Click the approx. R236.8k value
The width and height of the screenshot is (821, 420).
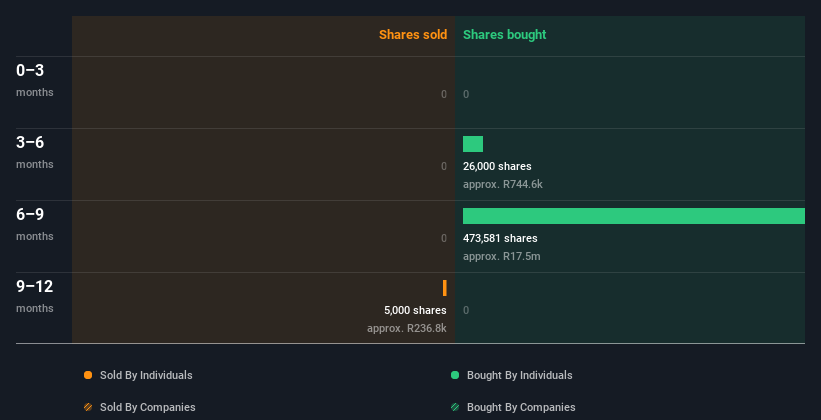click(x=407, y=328)
